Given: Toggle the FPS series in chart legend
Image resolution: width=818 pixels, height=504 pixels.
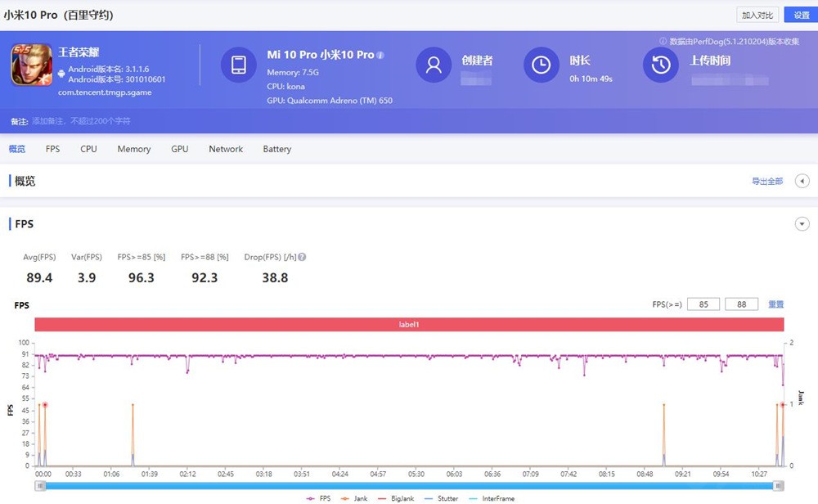Looking at the screenshot, I should click(318, 499).
